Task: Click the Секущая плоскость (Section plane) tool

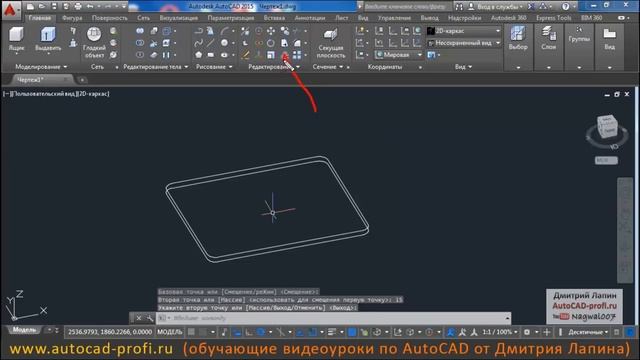Action: coord(331,43)
